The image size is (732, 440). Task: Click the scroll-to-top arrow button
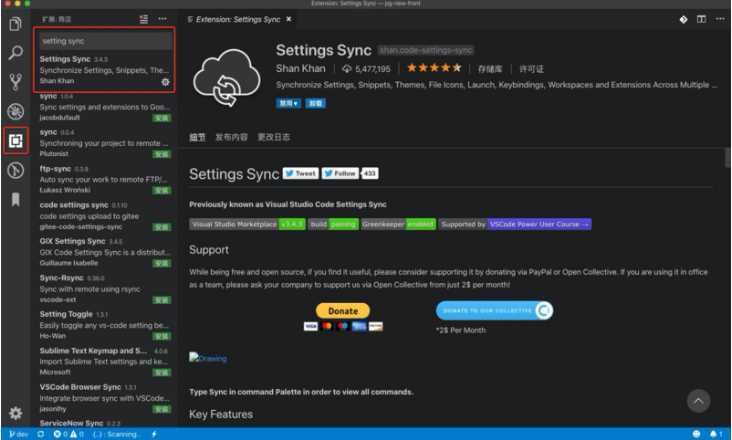click(698, 401)
